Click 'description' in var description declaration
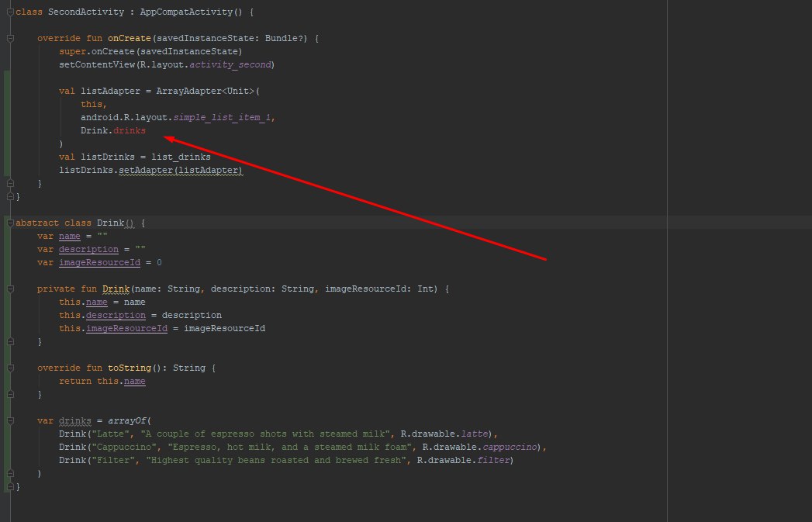This screenshot has height=522, width=812. (88, 250)
